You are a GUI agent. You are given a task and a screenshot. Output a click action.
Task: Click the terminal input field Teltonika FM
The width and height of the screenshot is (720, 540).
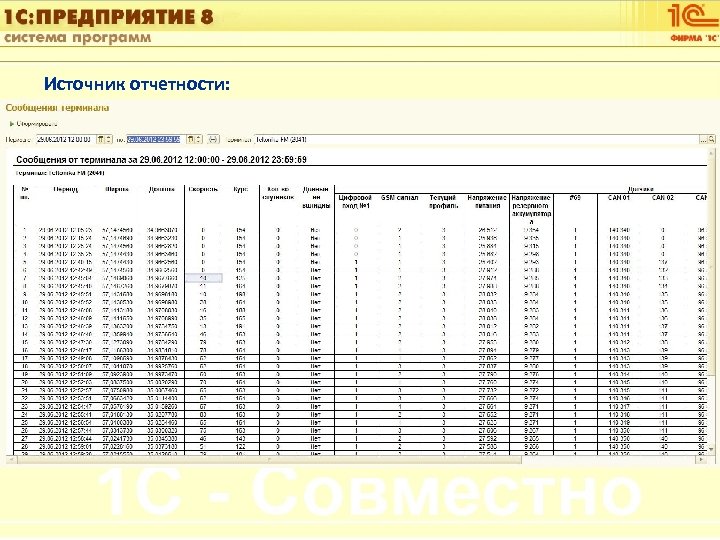[476, 139]
